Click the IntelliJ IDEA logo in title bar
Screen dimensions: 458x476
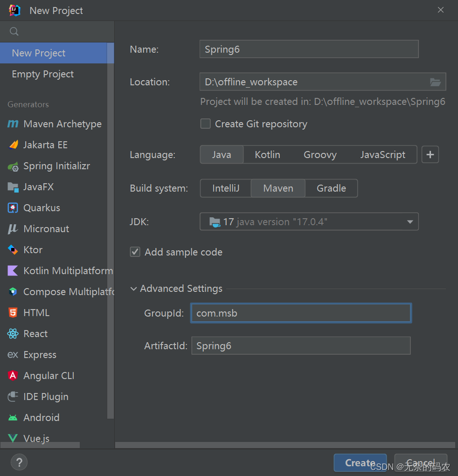pyautogui.click(x=14, y=11)
